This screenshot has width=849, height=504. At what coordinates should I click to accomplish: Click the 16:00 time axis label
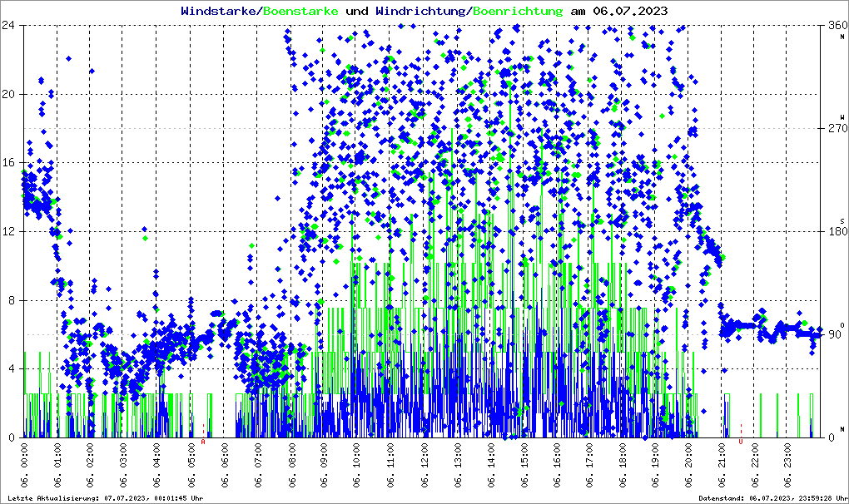point(556,465)
